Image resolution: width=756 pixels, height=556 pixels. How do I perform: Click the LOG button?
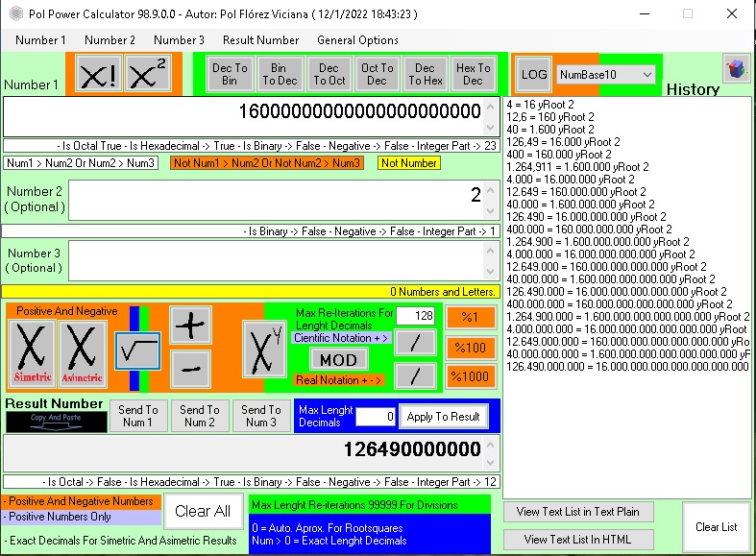click(x=534, y=74)
